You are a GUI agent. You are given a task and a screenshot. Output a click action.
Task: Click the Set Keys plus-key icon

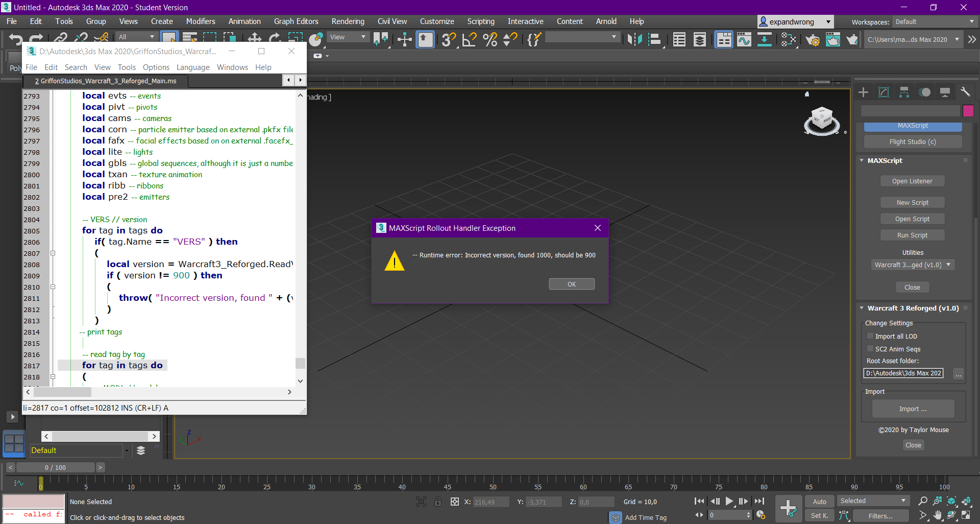pyautogui.click(x=788, y=508)
